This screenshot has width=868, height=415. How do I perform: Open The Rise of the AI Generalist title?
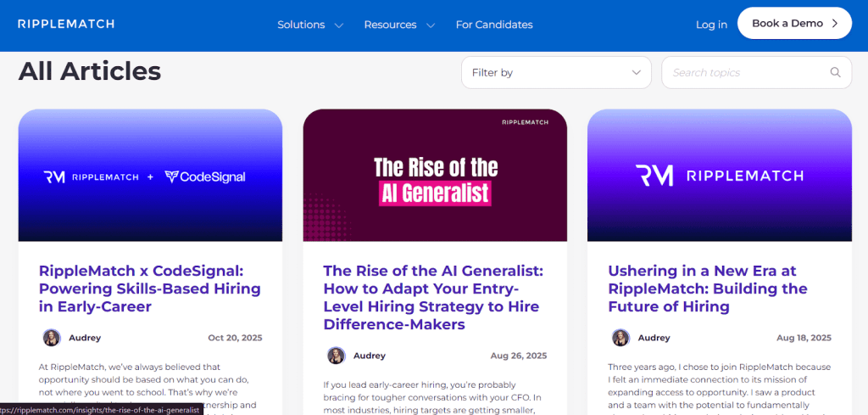(434, 297)
